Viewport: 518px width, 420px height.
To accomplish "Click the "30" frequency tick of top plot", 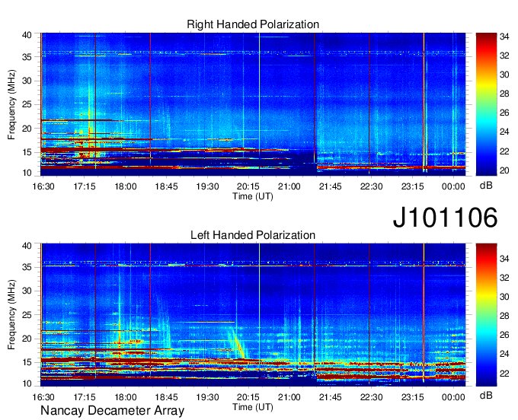I will [27, 81].
